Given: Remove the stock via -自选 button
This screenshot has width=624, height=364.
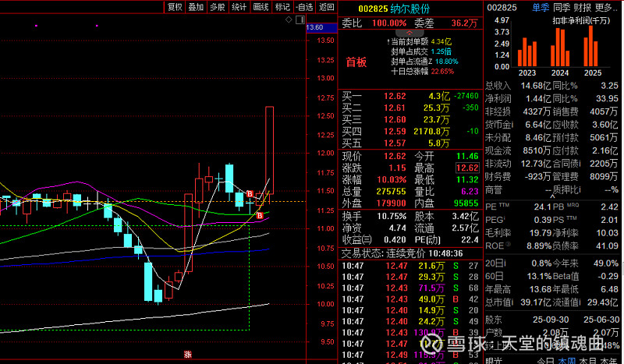Looking at the screenshot, I should coord(304,7).
